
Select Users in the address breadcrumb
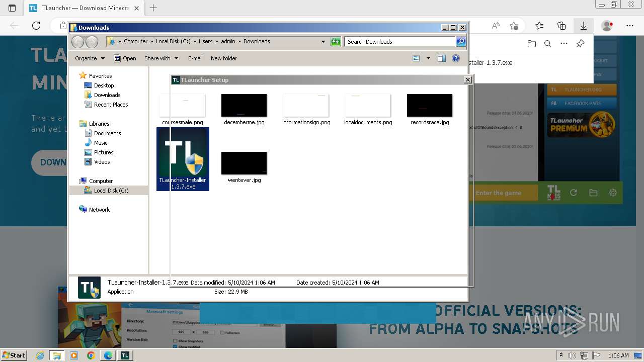click(x=205, y=42)
